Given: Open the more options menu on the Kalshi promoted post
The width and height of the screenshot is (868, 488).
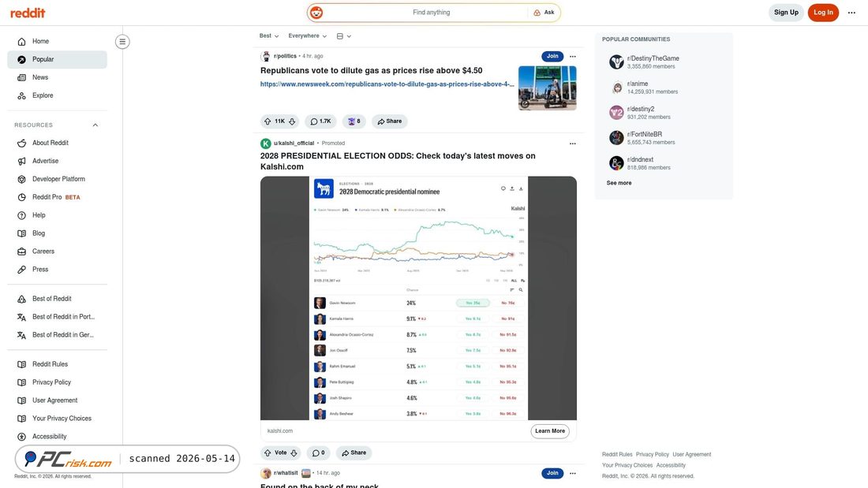Looking at the screenshot, I should (x=572, y=143).
